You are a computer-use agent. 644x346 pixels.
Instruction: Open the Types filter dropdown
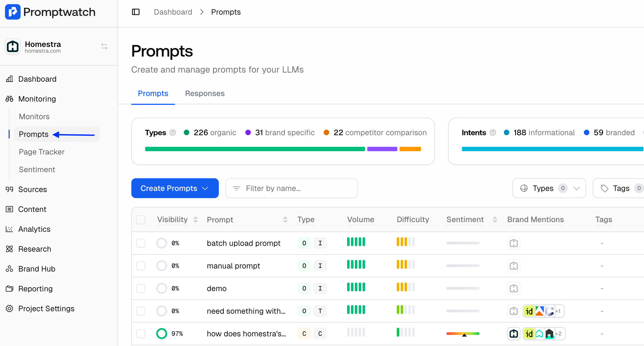point(549,188)
